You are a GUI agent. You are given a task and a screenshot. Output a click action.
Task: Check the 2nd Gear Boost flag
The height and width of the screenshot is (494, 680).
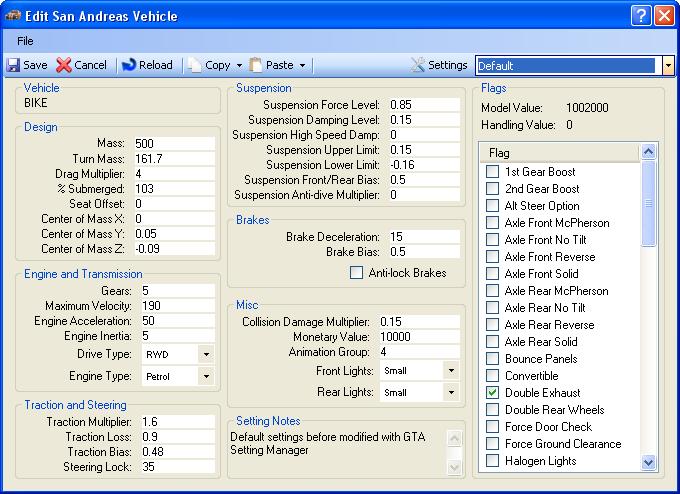pos(492,189)
